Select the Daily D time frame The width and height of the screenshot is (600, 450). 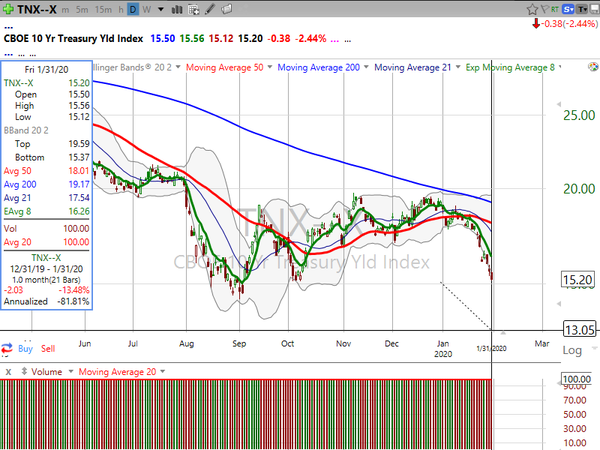coord(133,10)
